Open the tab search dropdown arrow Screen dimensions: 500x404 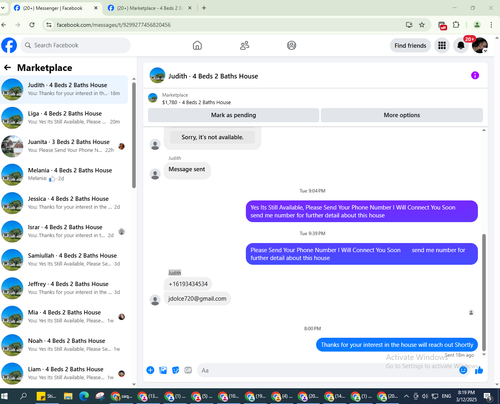(3, 8)
